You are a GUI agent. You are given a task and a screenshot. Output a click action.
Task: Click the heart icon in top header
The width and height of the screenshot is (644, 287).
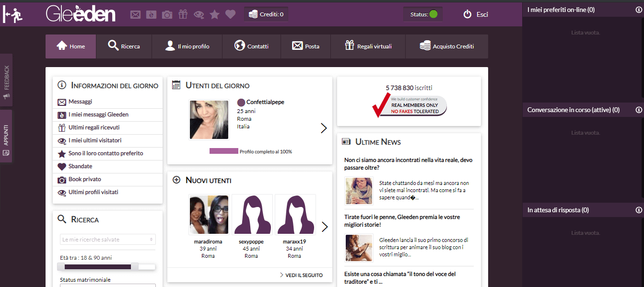pos(230,15)
